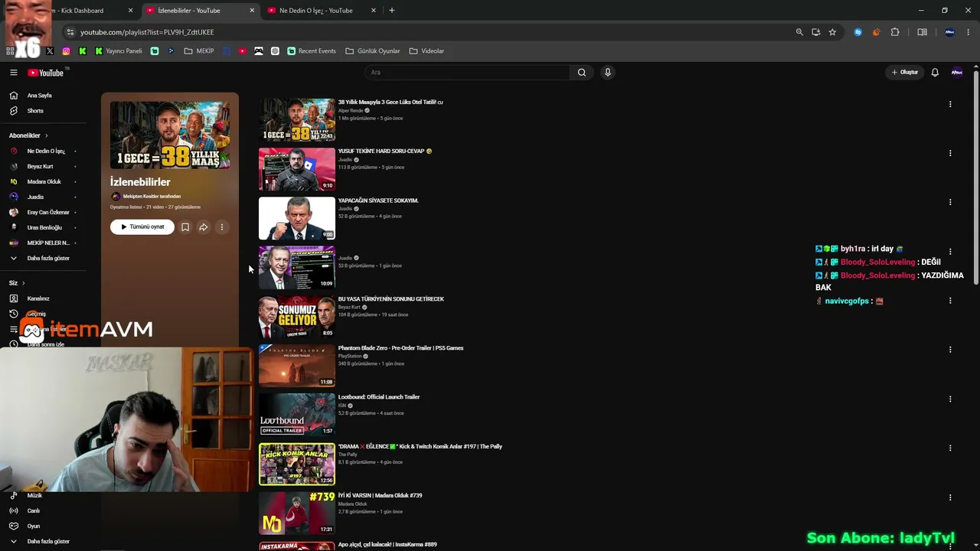
Task: Click the Tümünü oynat button
Action: click(142, 227)
